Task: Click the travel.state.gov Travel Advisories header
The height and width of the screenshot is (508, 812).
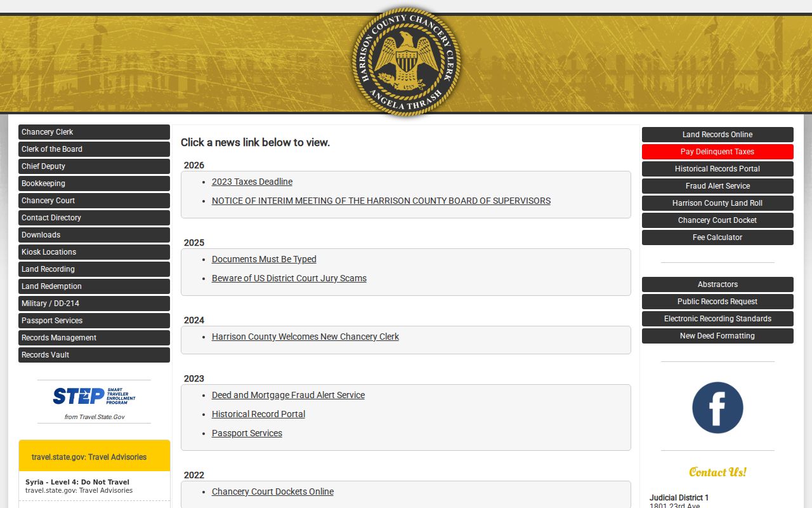Action: click(x=89, y=457)
